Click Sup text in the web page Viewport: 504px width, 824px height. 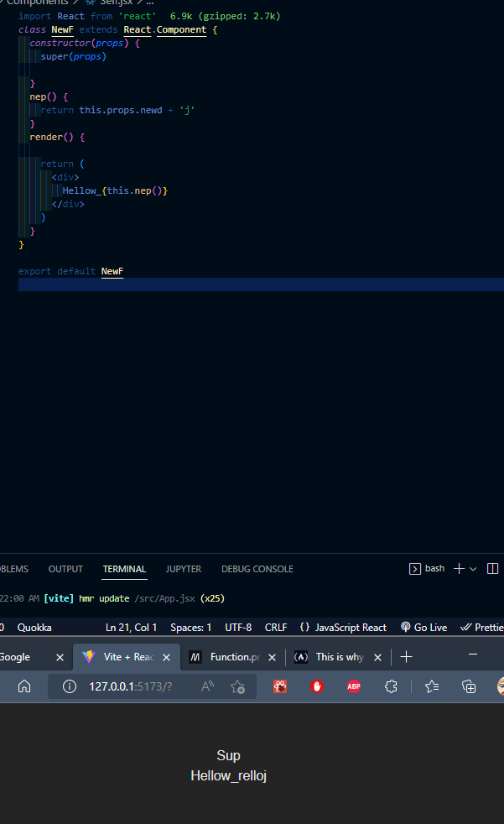pos(228,756)
